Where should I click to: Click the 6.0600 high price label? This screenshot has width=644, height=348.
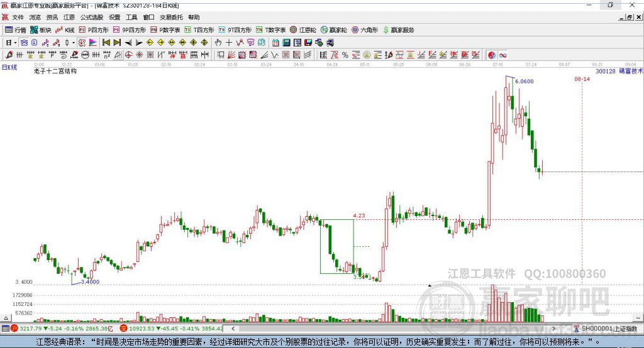tap(524, 81)
